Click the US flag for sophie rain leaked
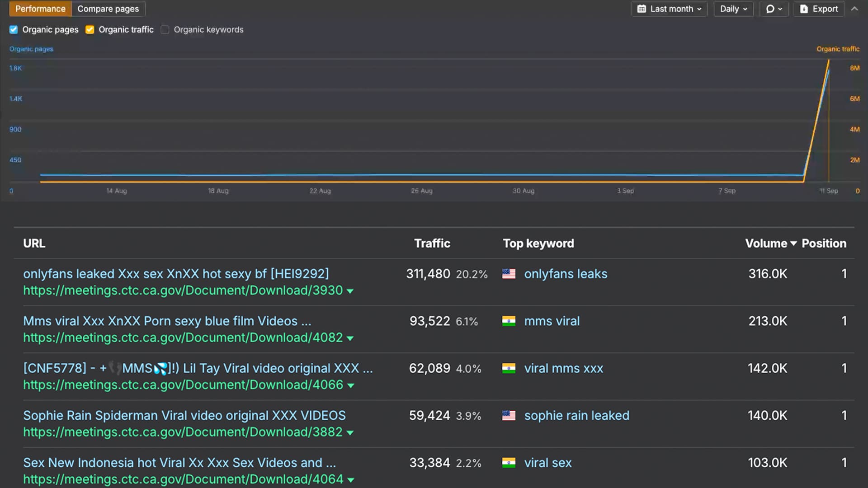The width and height of the screenshot is (868, 488). click(509, 415)
